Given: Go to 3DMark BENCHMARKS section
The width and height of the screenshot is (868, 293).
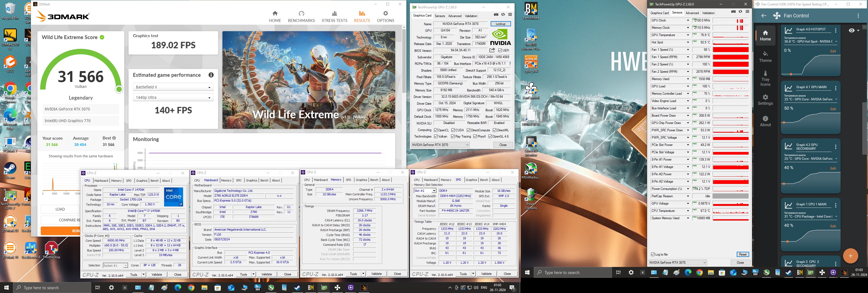Looking at the screenshot, I should click(301, 17).
